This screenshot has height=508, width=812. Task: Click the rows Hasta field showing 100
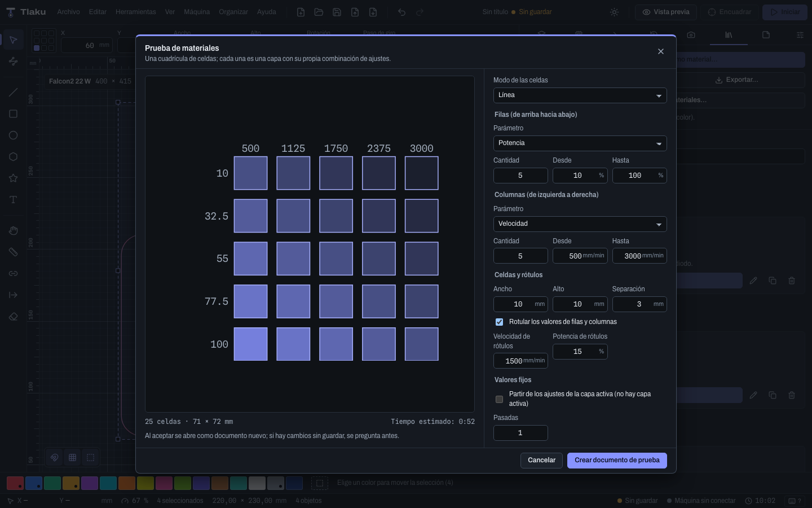pos(639,176)
